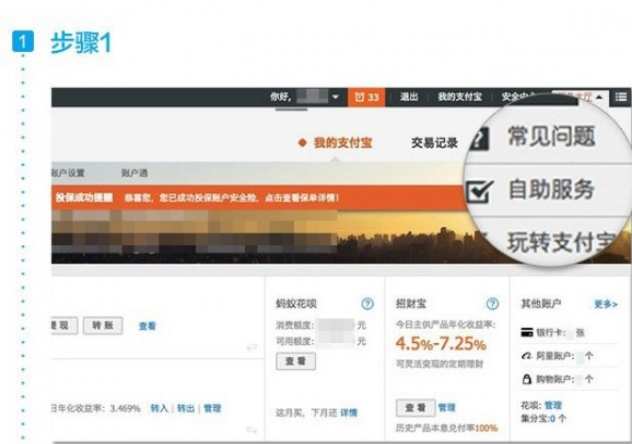
Task: Expand the account name dropdown arrow
Action: [x=335, y=97]
